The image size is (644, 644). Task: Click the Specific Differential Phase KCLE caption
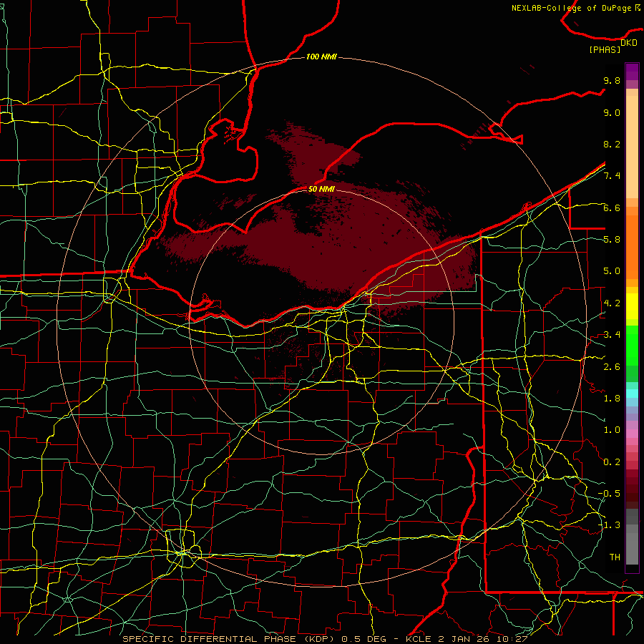[325, 639]
